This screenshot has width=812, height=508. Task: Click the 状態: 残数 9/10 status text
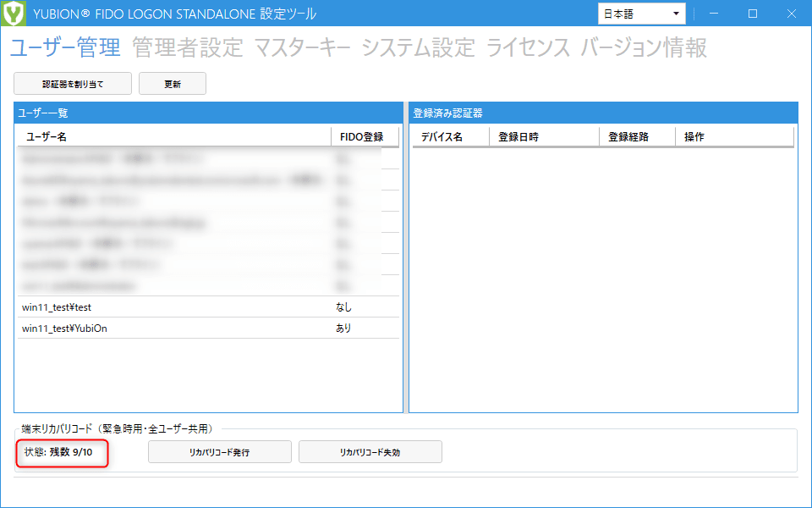click(x=58, y=452)
